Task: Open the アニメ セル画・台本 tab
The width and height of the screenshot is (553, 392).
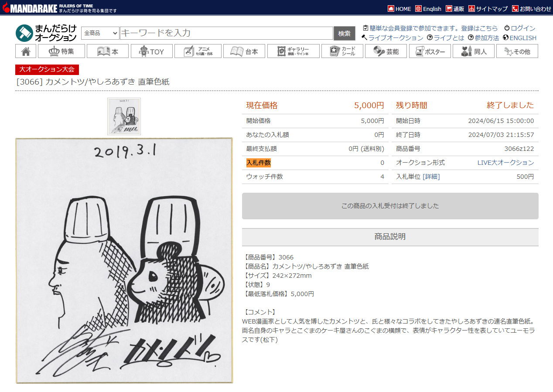Action: click(x=198, y=51)
